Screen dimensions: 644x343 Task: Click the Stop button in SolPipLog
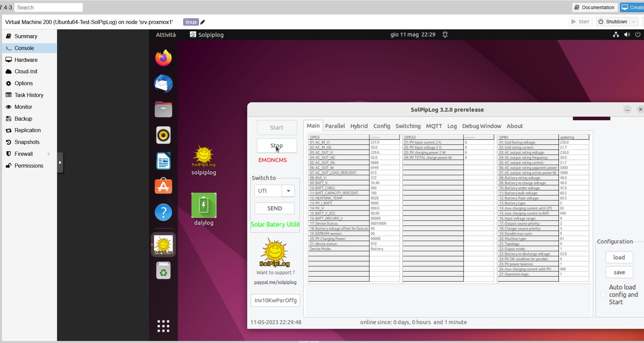click(x=277, y=146)
